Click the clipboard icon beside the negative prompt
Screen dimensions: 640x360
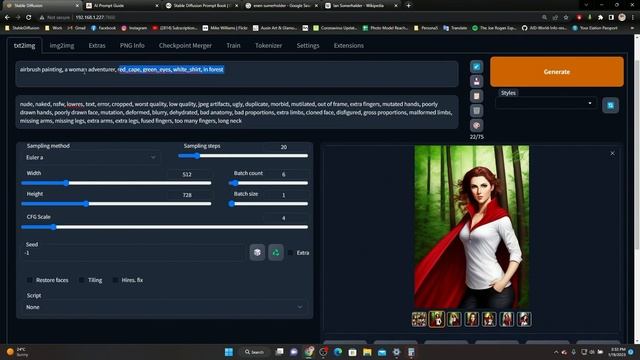point(476,96)
